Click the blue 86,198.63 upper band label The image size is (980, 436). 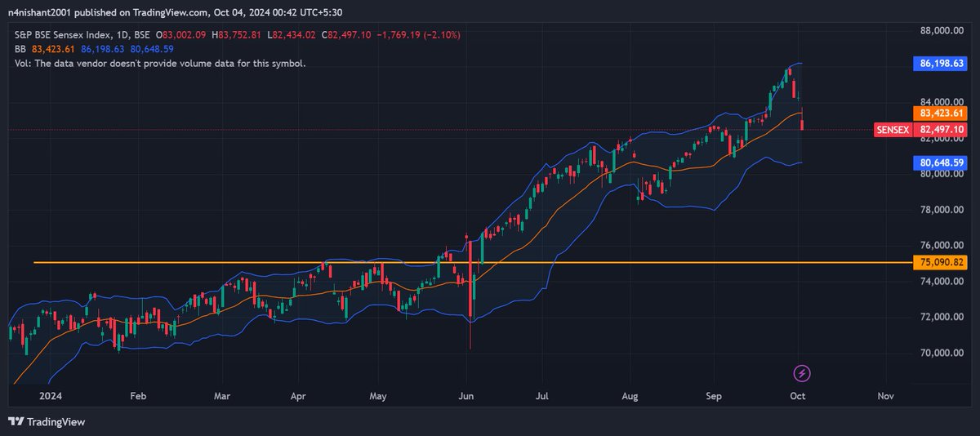941,62
